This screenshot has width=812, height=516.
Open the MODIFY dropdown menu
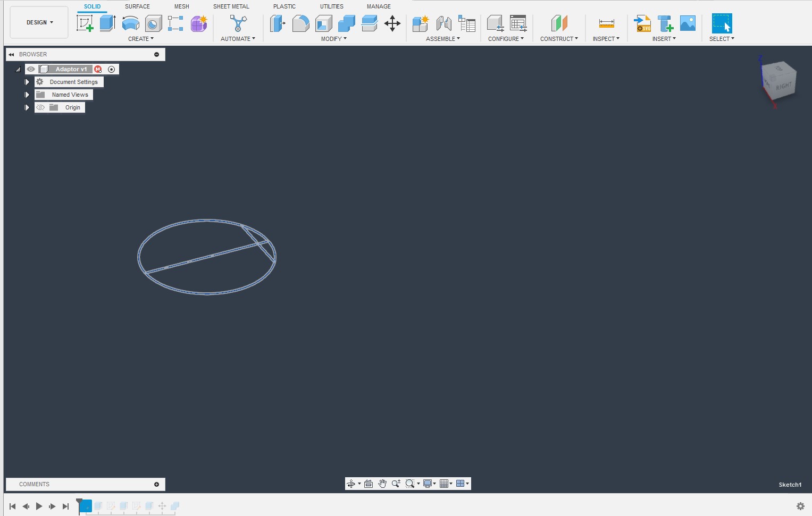click(334, 39)
